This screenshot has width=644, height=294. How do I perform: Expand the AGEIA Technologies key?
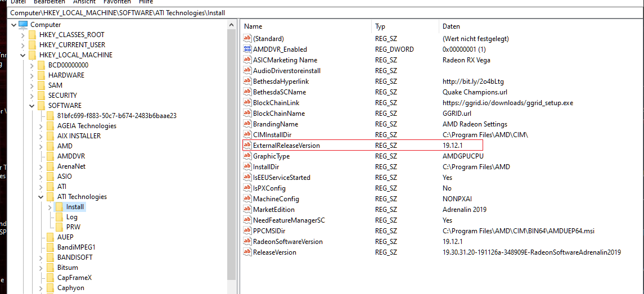41,126
